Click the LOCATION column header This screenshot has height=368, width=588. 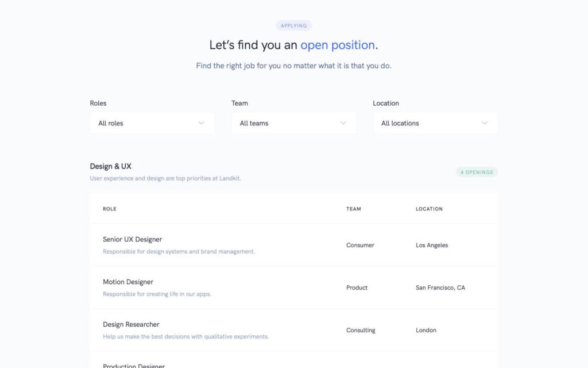coord(429,209)
